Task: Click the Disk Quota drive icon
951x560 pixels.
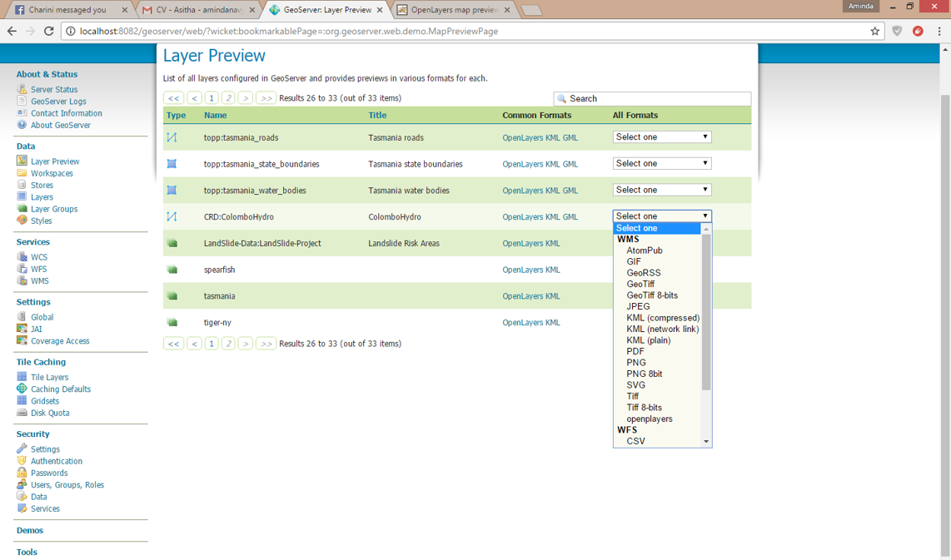Action: click(22, 413)
